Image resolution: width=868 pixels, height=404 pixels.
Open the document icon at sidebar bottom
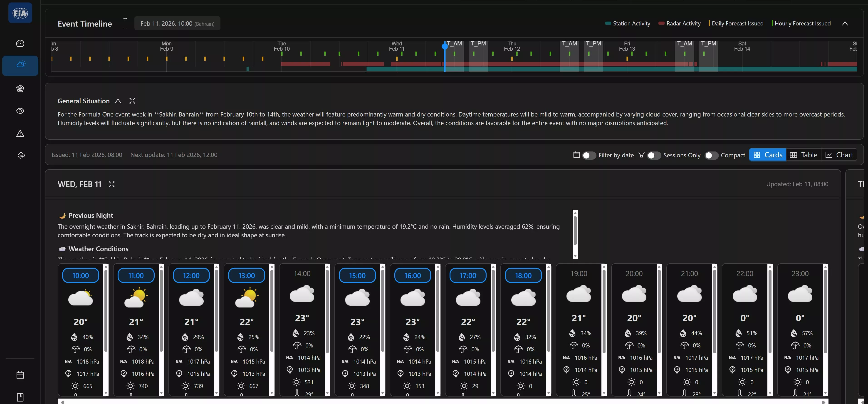[x=20, y=397]
